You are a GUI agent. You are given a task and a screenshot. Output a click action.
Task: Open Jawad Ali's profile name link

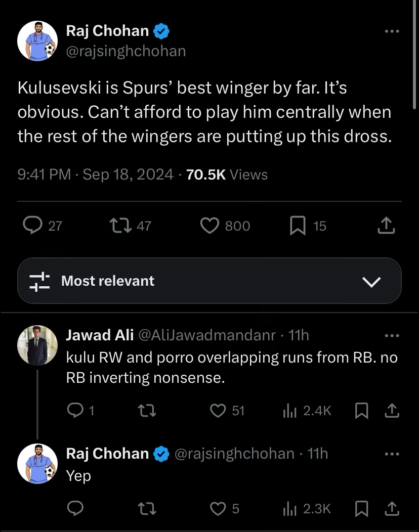(100, 335)
